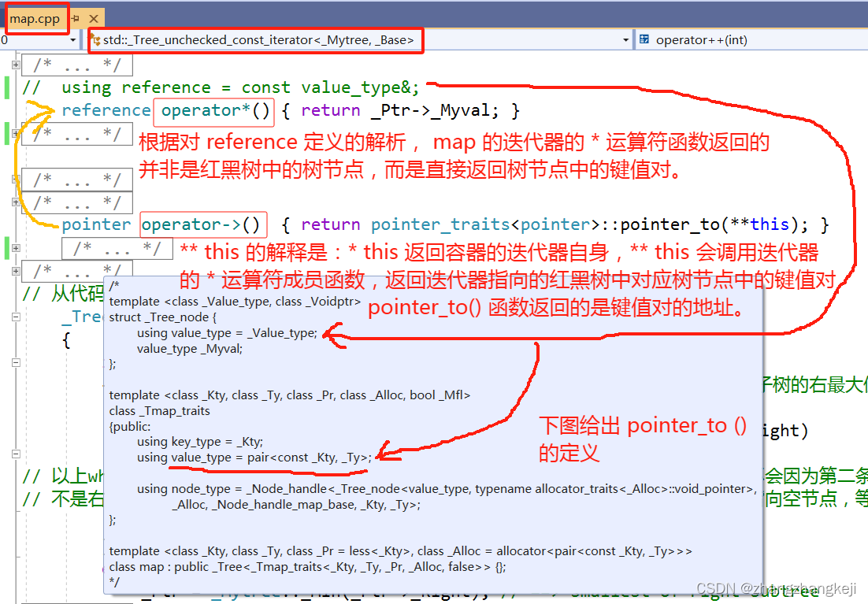Pin the map.cpp tab with the pushpin icon

tap(76, 19)
